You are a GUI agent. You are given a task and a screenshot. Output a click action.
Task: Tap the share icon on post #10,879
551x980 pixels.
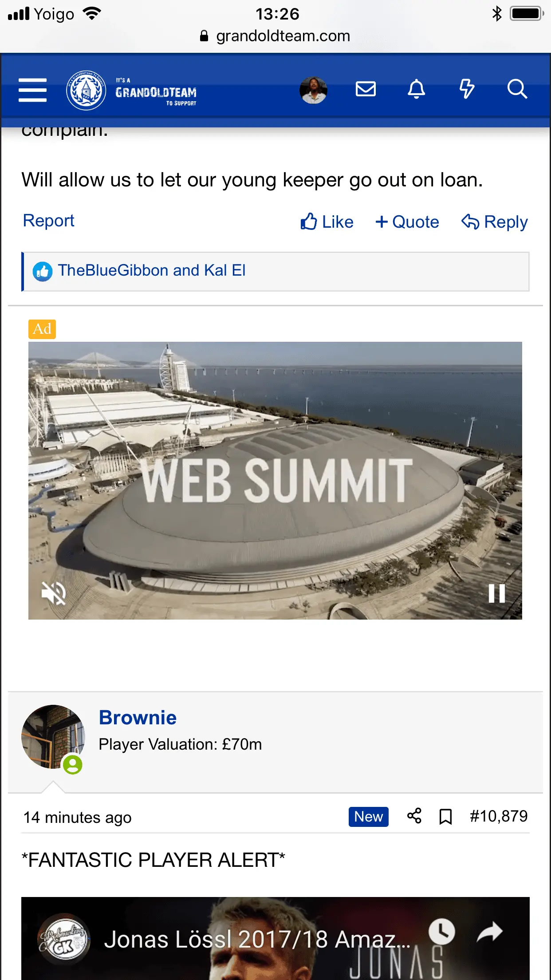point(414,816)
